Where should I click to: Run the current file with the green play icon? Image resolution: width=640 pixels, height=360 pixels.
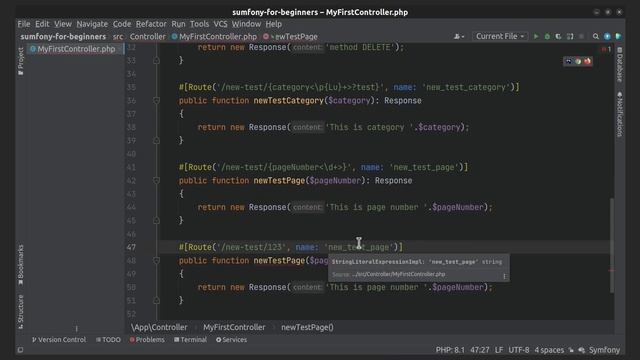[536, 36]
